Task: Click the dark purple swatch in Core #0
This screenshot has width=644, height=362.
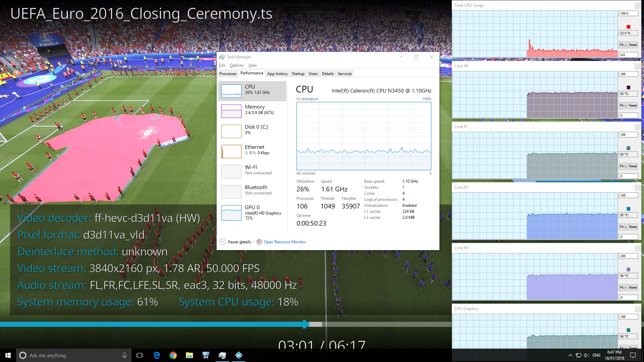Action: pos(629,87)
